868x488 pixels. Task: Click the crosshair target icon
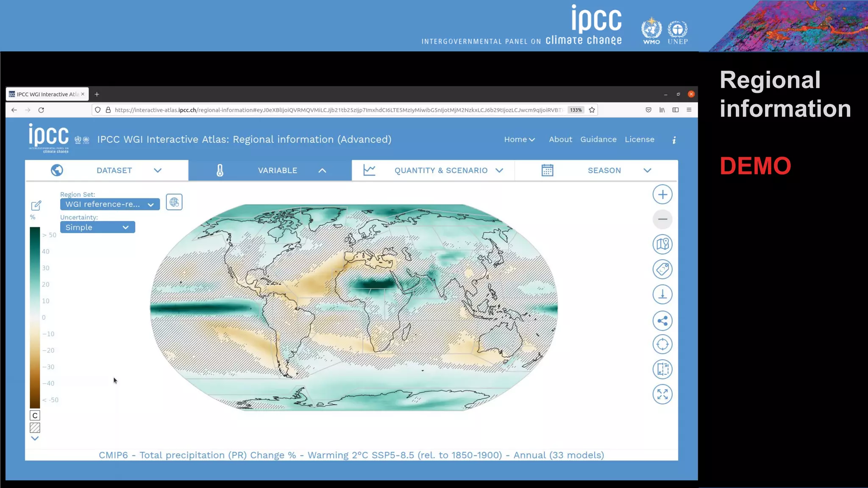pyautogui.click(x=662, y=344)
